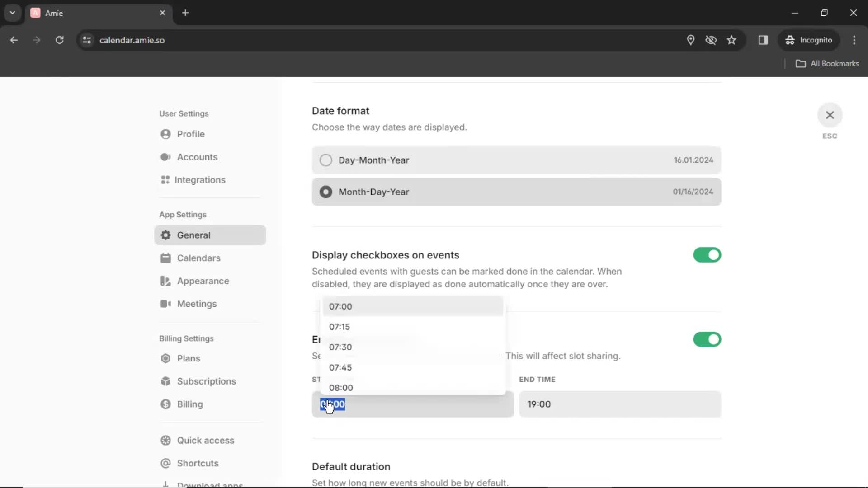Open the Plans billing settings page
The image size is (868, 488).
[188, 358]
